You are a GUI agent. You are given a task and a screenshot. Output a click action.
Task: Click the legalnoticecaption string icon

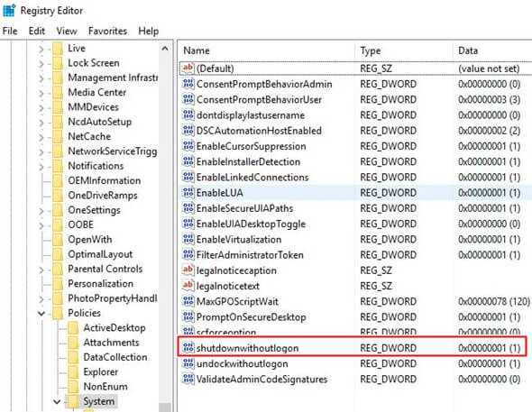point(188,270)
